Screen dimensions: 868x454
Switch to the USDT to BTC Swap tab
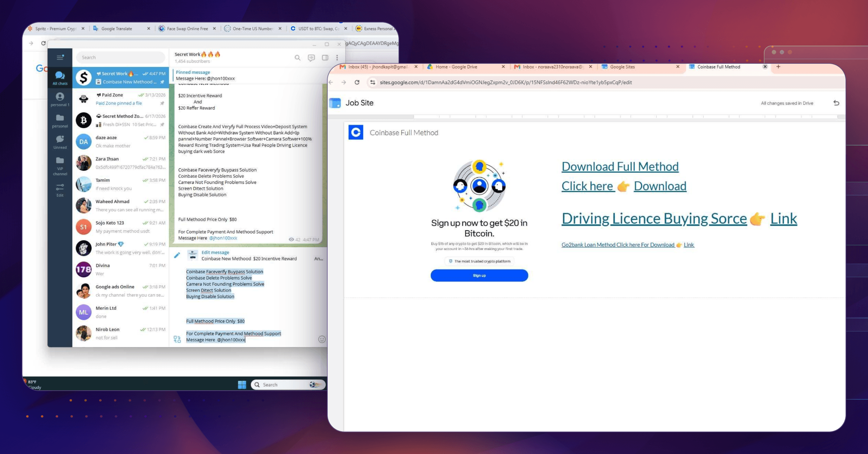(319, 29)
